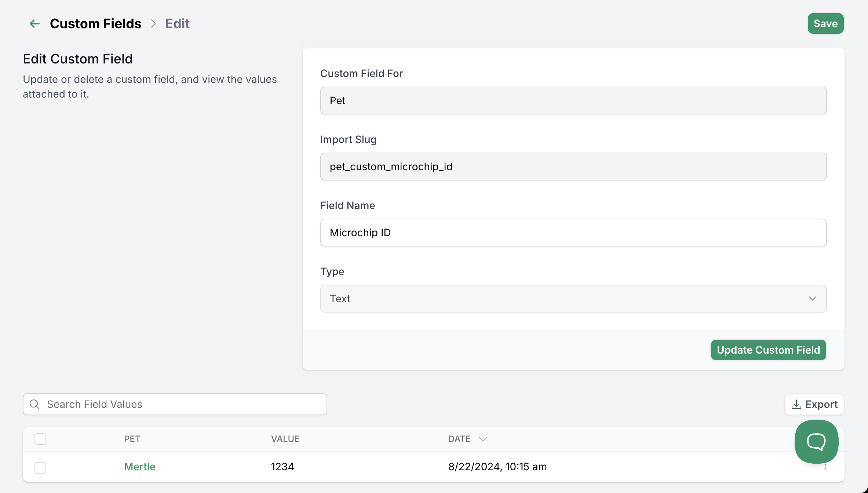
Task: Click the Search Field Values box
Action: pos(175,404)
